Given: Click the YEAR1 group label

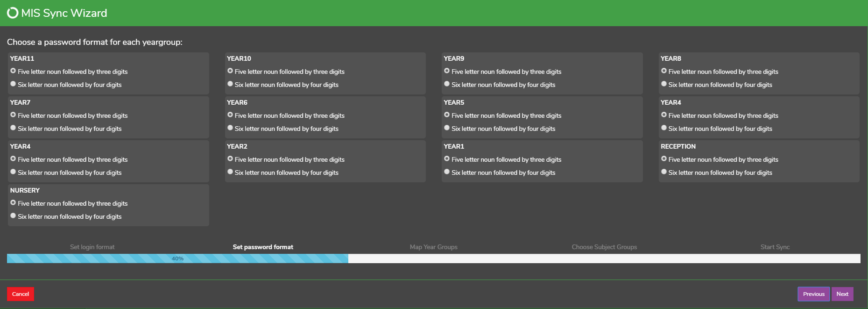Looking at the screenshot, I should pyautogui.click(x=454, y=146).
